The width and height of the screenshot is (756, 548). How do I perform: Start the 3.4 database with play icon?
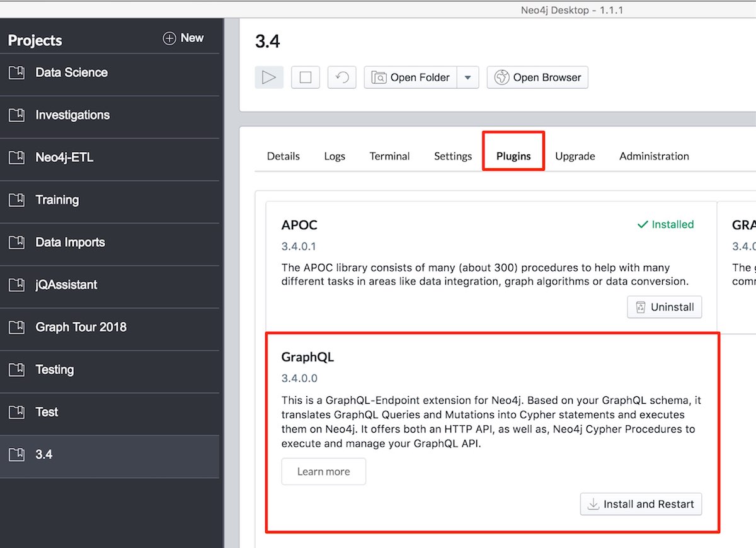click(269, 77)
